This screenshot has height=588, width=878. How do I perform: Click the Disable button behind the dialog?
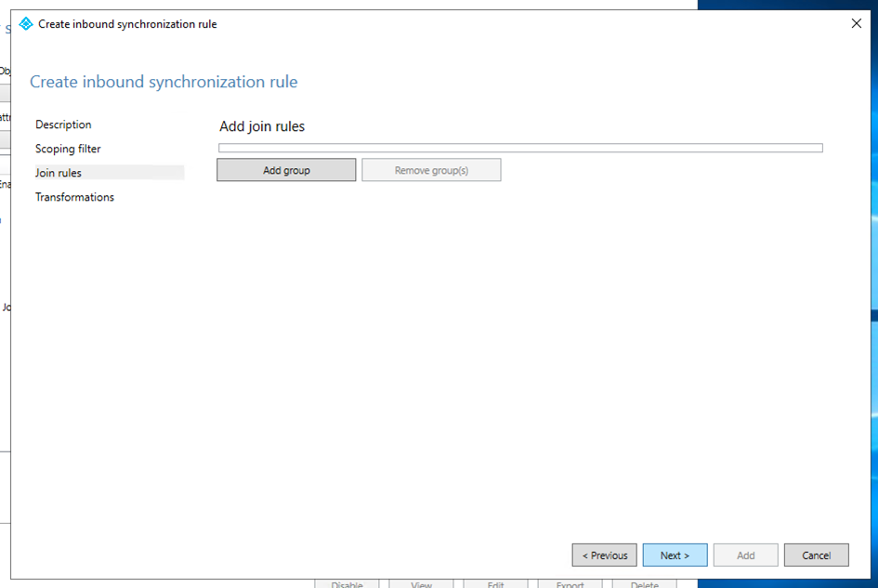pos(347,583)
